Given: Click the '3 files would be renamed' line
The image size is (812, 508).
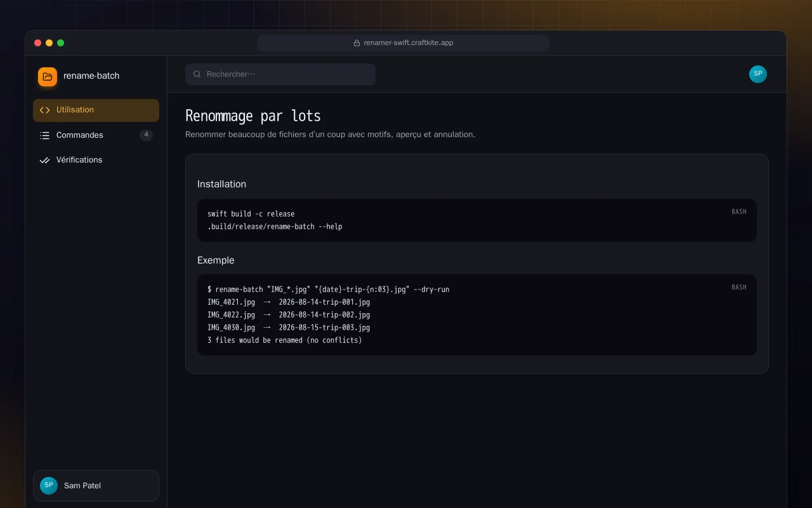Looking at the screenshot, I should (x=285, y=340).
